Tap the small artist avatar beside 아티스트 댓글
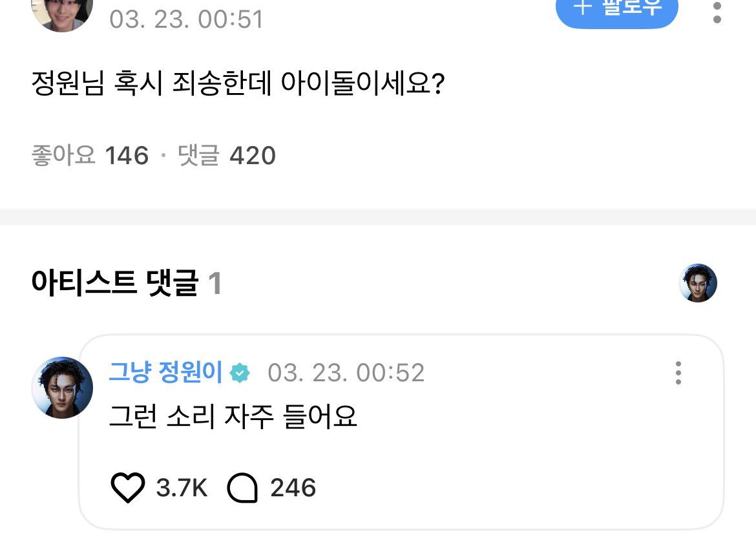756x548 pixels. point(698,283)
